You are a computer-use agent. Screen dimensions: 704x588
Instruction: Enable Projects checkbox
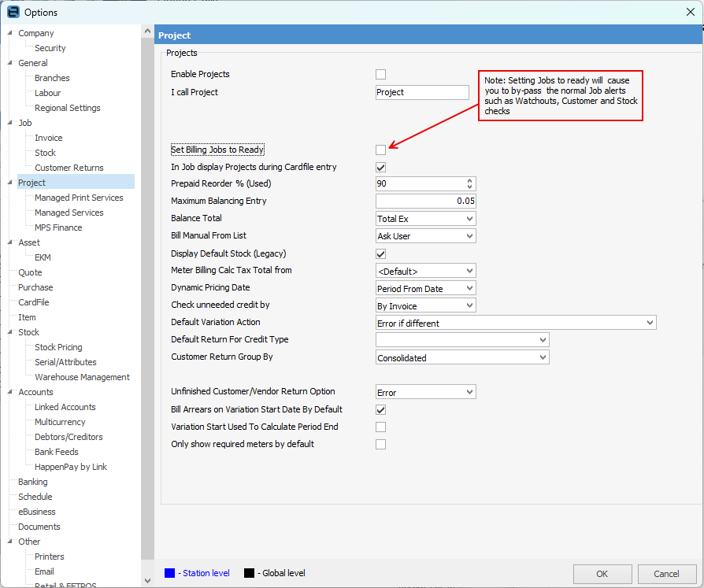[x=380, y=75]
